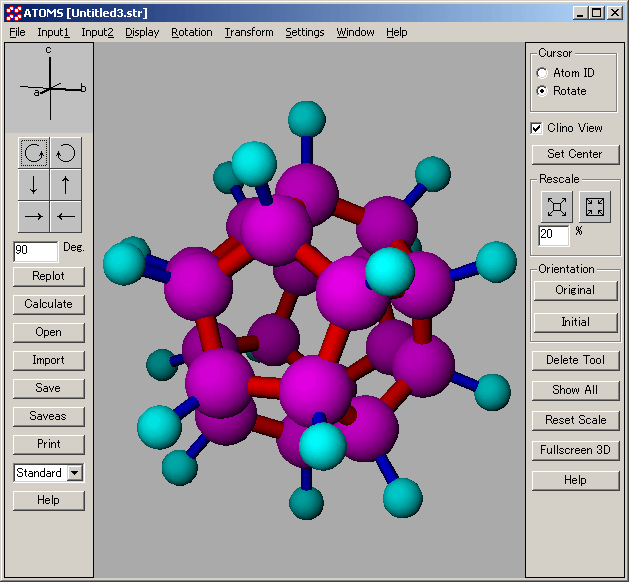
Task: Click the Fullscreen 3D button
Action: [575, 450]
